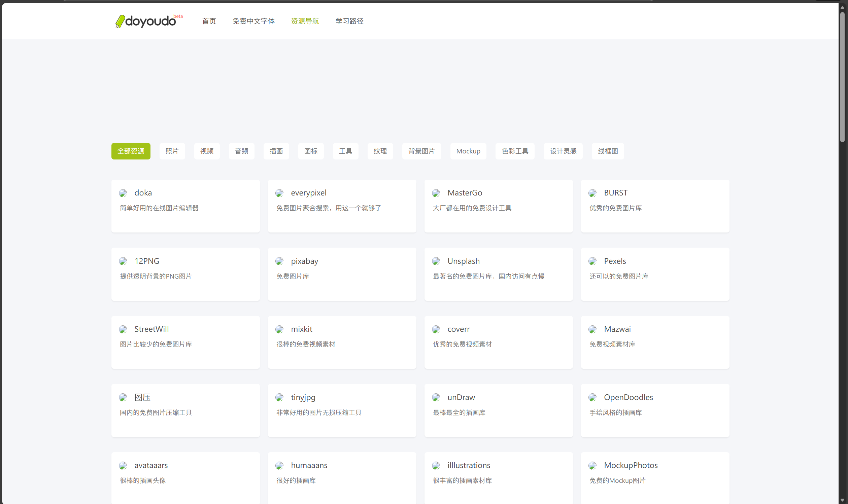Click the icon next to OpenDoodles

[x=592, y=397]
